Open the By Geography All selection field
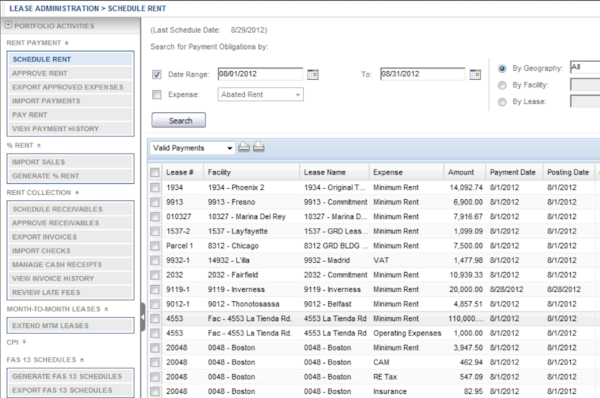This screenshot has height=398, width=600. 585,67
